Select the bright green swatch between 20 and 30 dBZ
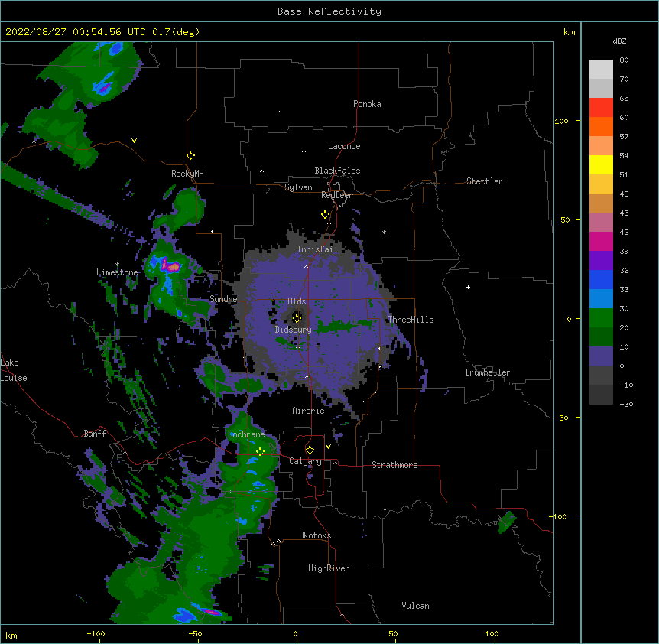This screenshot has width=659, height=644. (601, 318)
